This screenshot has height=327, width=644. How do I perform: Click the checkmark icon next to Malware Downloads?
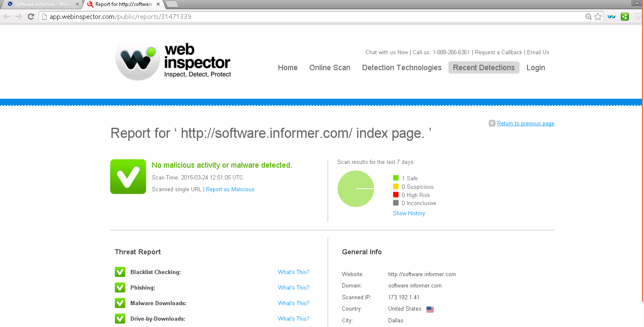click(x=120, y=303)
